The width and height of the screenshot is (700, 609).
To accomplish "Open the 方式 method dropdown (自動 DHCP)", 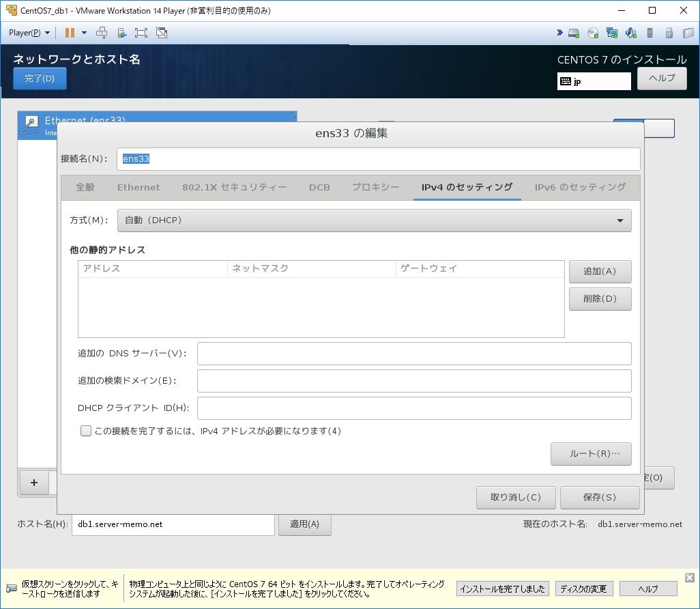I will [374, 221].
